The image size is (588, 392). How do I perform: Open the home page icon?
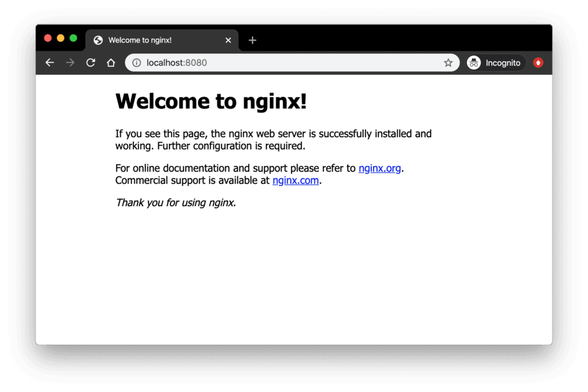(110, 62)
